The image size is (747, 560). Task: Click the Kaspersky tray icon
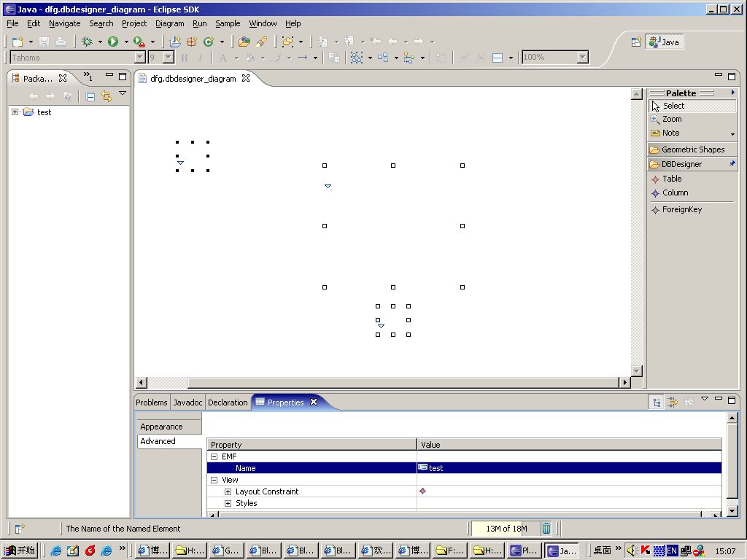pyautogui.click(x=646, y=551)
